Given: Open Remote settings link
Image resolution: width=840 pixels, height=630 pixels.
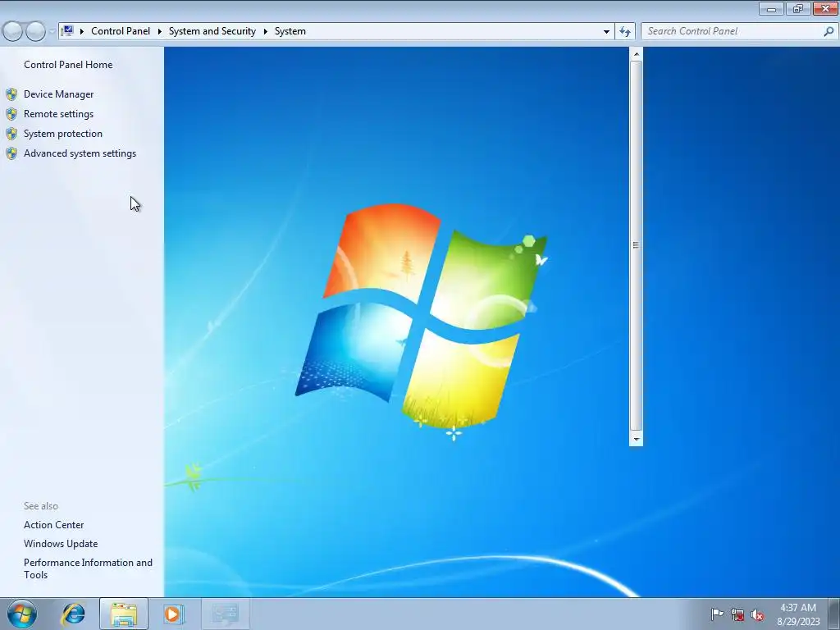Looking at the screenshot, I should pyautogui.click(x=58, y=114).
